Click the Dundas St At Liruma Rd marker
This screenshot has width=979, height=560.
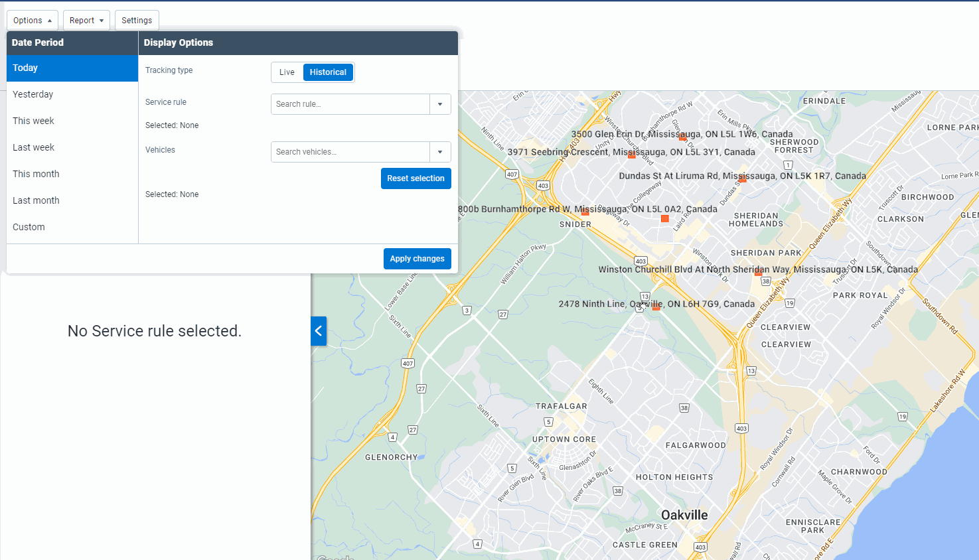(x=743, y=178)
